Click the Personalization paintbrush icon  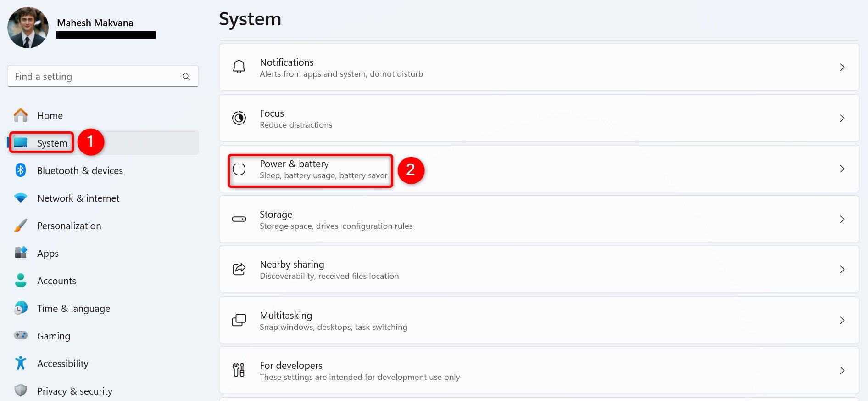point(21,226)
